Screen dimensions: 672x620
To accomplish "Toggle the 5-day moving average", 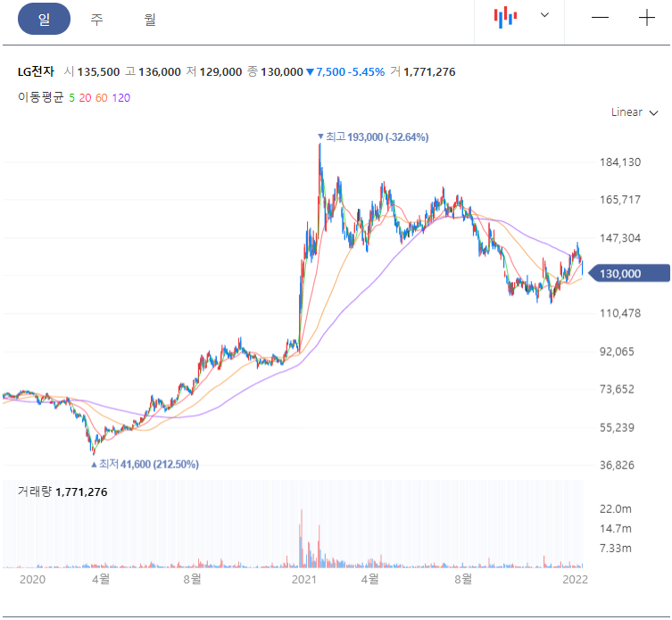I will pyautogui.click(x=71, y=98).
